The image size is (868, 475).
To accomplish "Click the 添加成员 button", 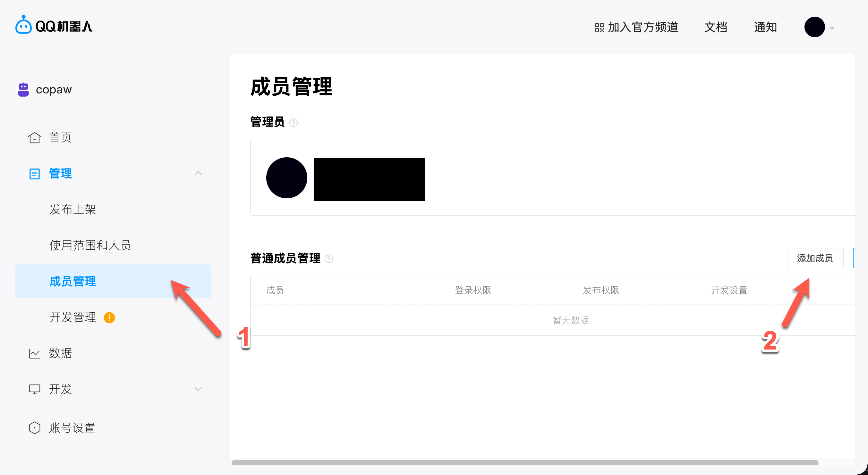I will (x=815, y=258).
